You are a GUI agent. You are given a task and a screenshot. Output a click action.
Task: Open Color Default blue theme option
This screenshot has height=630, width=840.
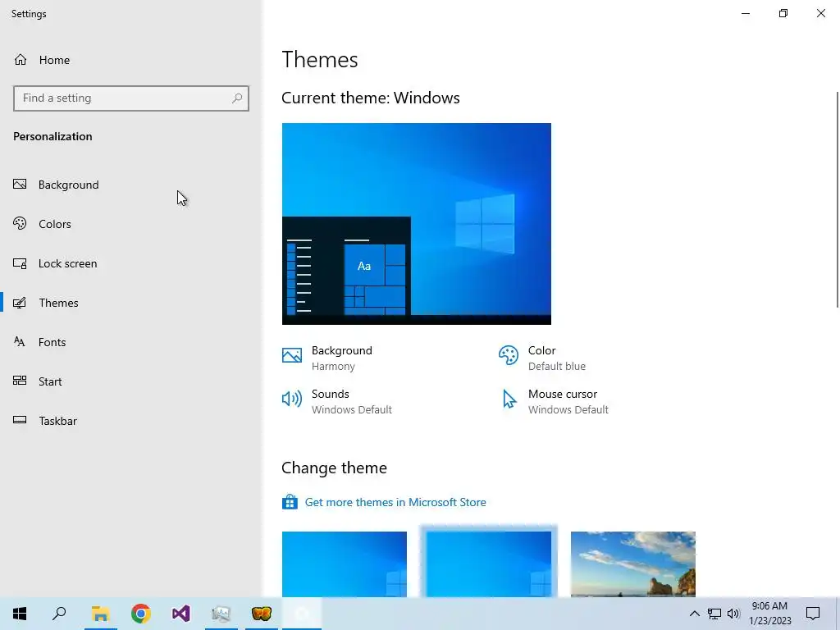tap(542, 358)
